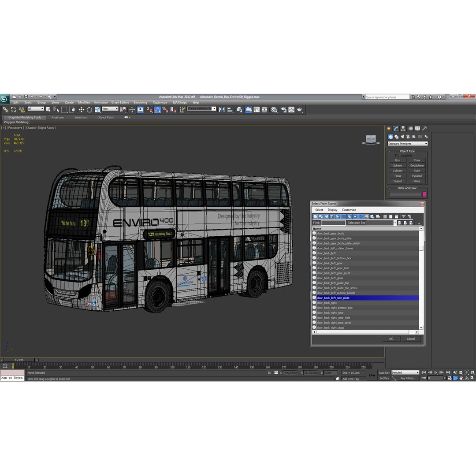This screenshot has height=476, width=476.
Task: Select Lights category in Create panel
Action: click(402, 137)
